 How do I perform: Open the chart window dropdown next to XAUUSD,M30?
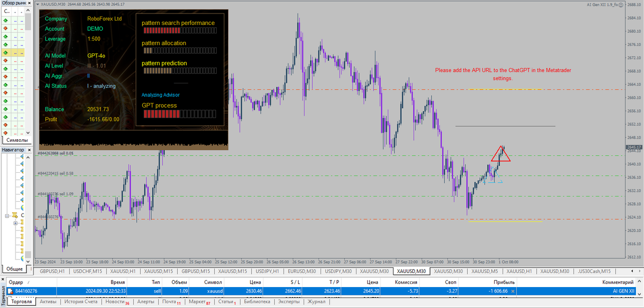pos(37,4)
